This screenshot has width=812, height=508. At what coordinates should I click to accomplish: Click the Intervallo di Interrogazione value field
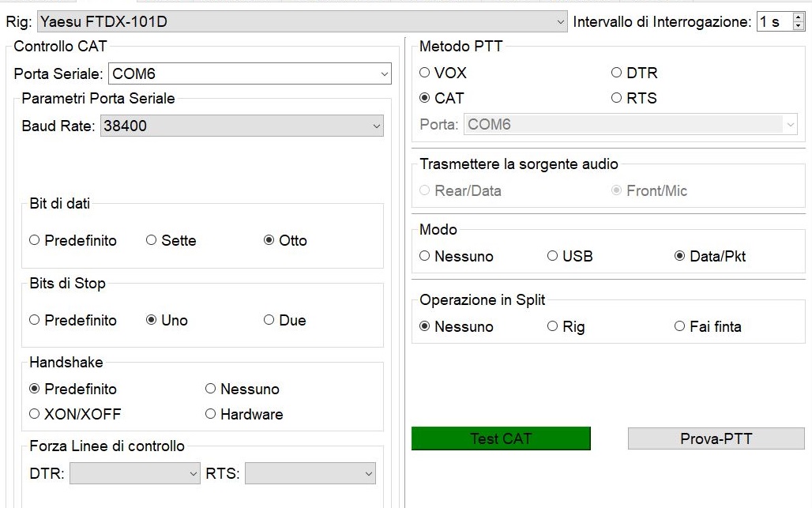[773, 22]
